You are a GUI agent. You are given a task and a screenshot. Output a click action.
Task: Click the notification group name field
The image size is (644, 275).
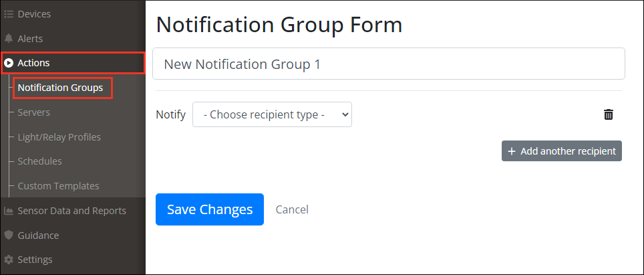coord(389,64)
